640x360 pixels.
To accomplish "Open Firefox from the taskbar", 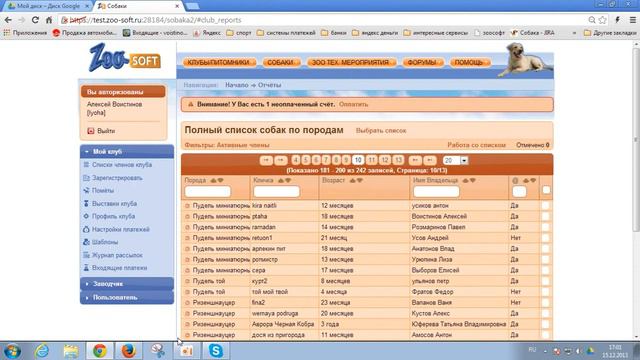I will (x=128, y=351).
